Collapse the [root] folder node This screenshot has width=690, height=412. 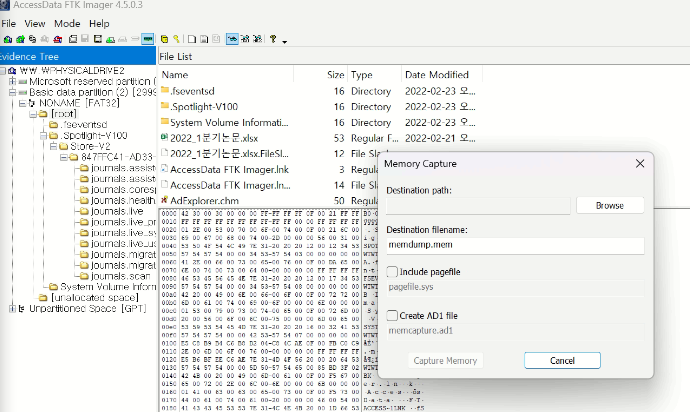point(33,114)
